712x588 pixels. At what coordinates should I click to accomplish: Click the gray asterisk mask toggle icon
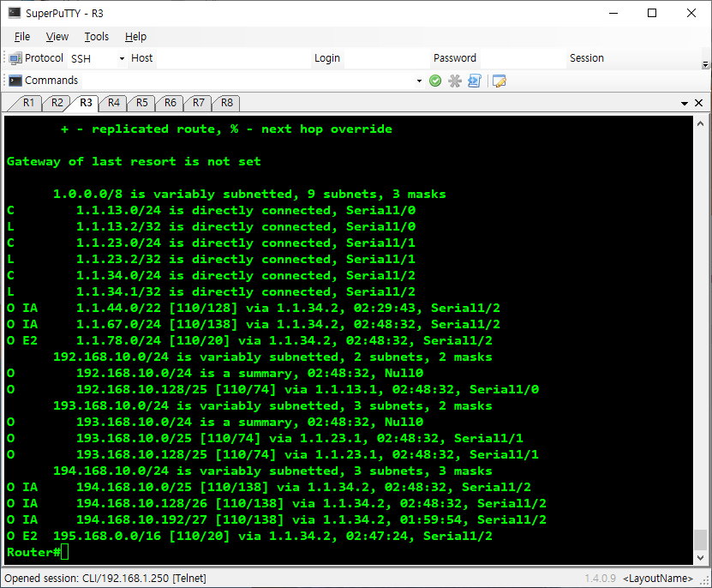(x=455, y=81)
